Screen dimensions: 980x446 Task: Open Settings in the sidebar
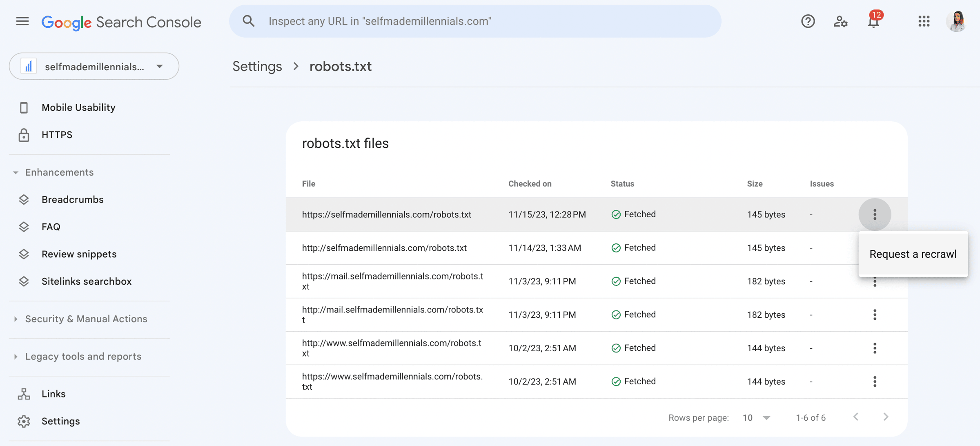[61, 421]
